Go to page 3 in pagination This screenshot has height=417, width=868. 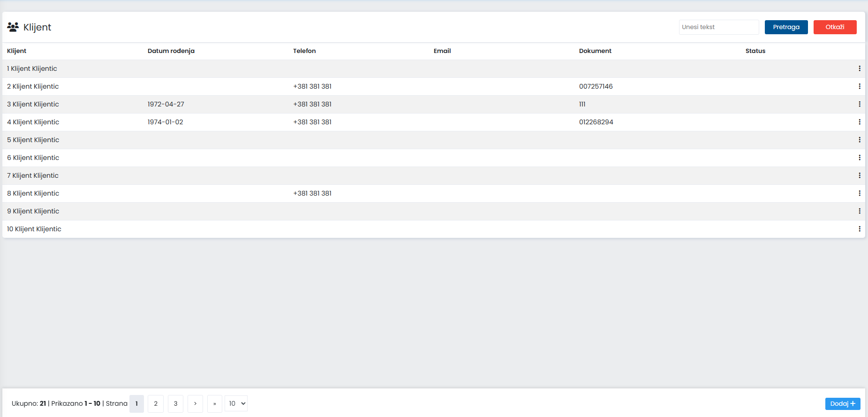tap(175, 403)
